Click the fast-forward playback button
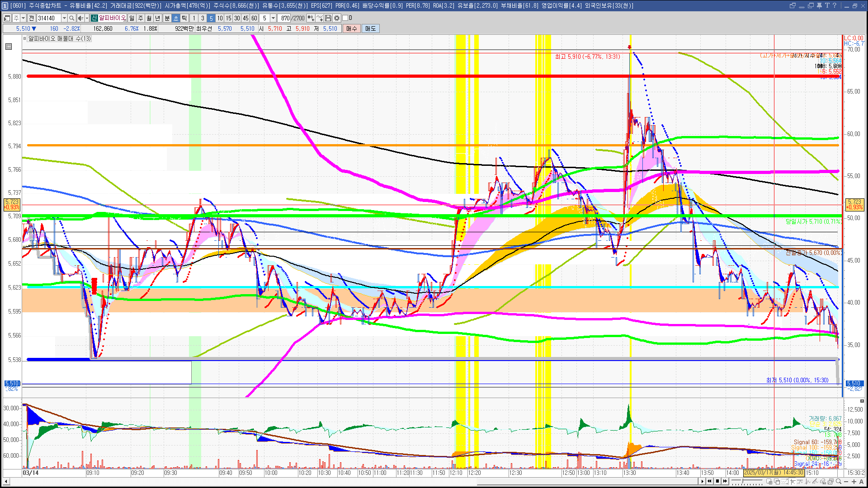The image size is (868, 488). click(x=725, y=482)
